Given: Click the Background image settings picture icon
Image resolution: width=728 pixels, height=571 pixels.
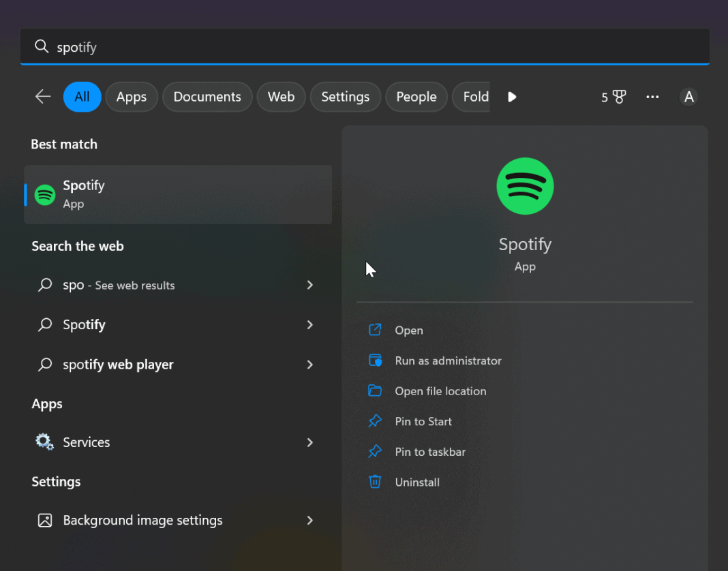Looking at the screenshot, I should click(x=44, y=520).
